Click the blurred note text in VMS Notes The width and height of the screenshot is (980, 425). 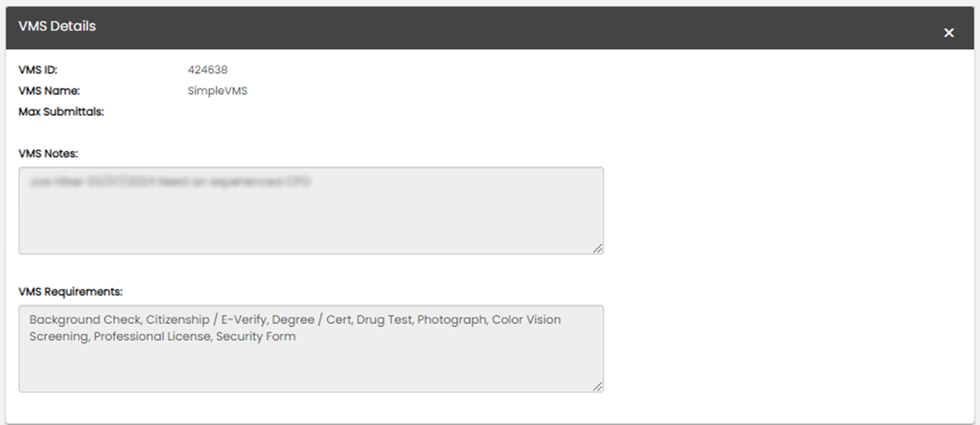tap(170, 183)
